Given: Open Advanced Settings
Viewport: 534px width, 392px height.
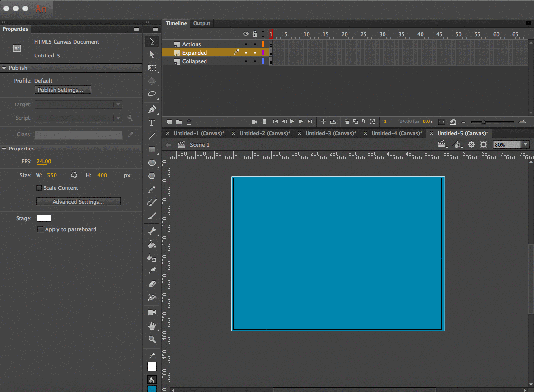Looking at the screenshot, I should click(78, 202).
